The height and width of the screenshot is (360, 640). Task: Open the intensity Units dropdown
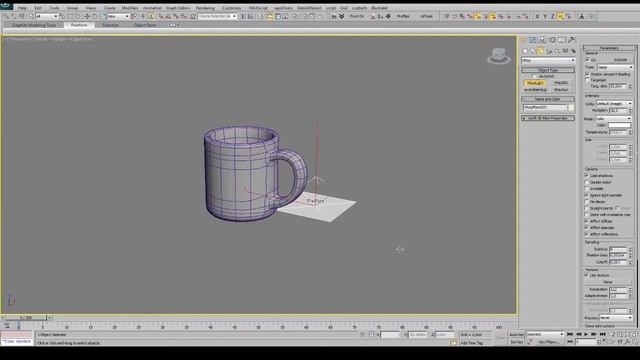tap(614, 104)
